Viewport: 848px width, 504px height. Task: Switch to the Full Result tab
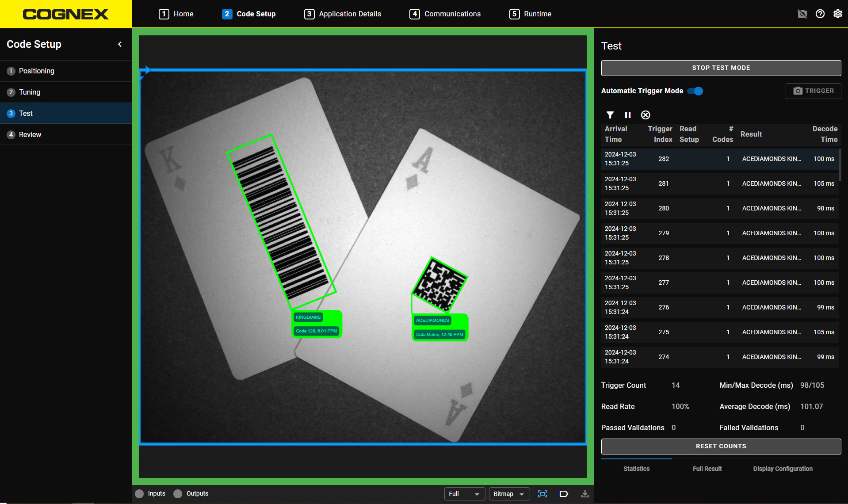[x=707, y=469]
